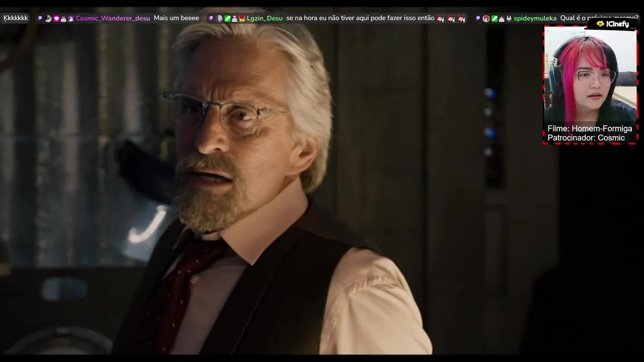This screenshot has height=362, width=644.
Task: Open the Lgzin_Desu username in chat
Action: pyautogui.click(x=265, y=19)
